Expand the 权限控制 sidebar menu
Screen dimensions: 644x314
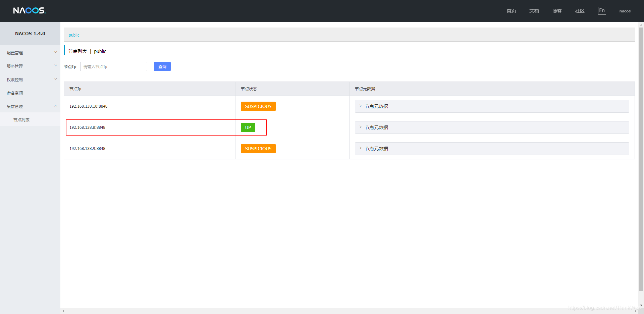tap(30, 80)
